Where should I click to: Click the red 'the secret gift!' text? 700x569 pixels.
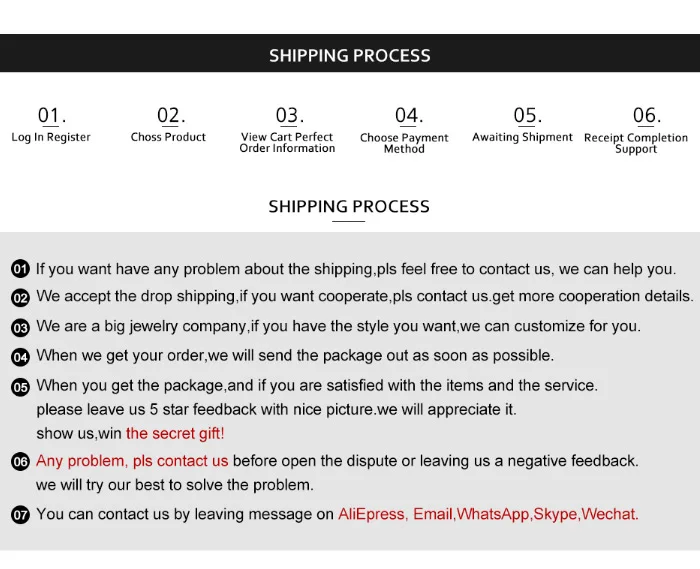click(175, 433)
